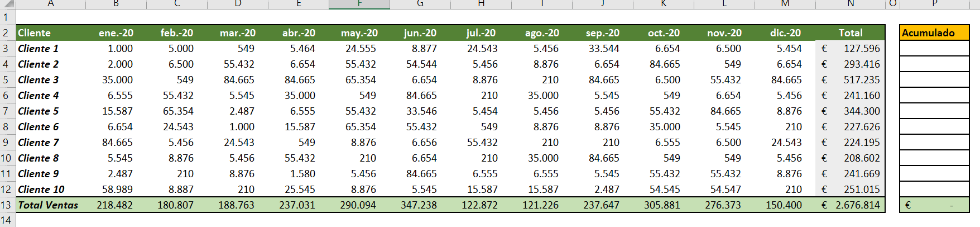Click the Cliente 4 cell
This screenshot has height=227, width=980.
(x=51, y=95)
